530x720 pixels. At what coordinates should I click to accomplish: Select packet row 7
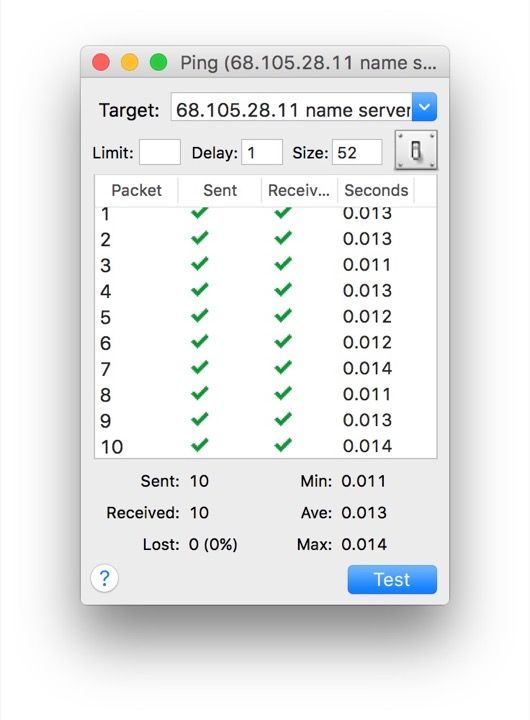(x=265, y=369)
